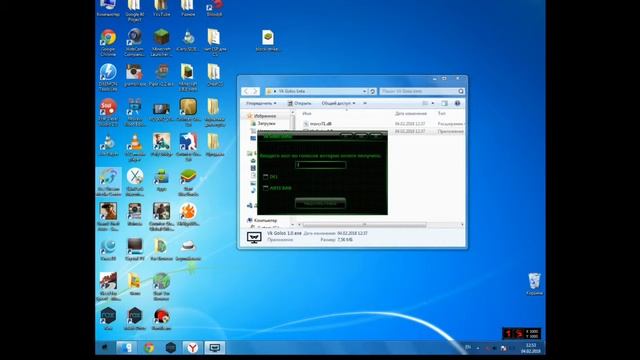The height and width of the screenshot is (360, 640).
Task: Open the Minecraft Launcher desktop shortcut
Action: [x=161, y=41]
